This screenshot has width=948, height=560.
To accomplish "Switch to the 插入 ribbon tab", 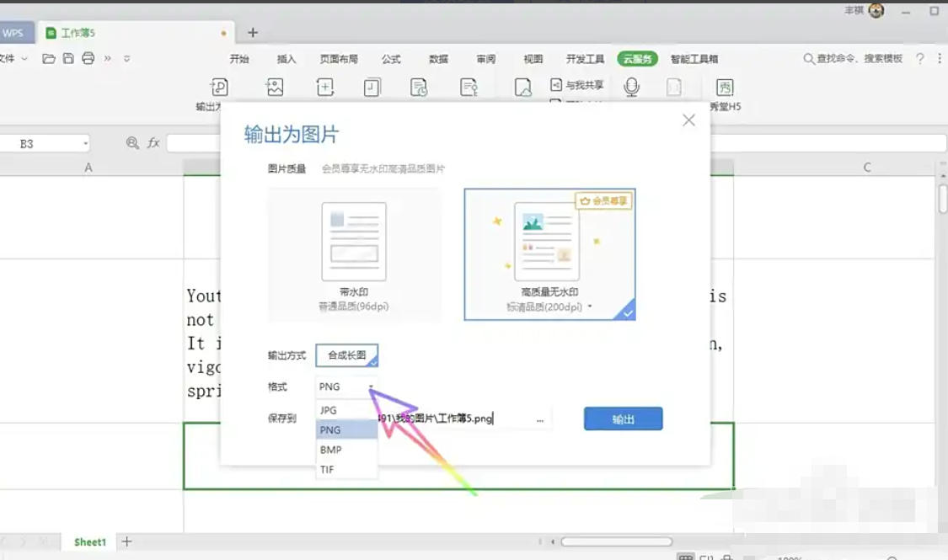I will pos(285,59).
